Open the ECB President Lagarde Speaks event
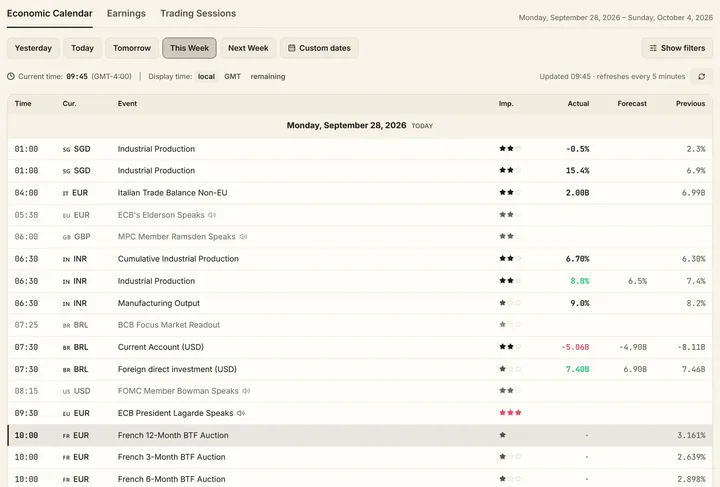Image resolution: width=720 pixels, height=487 pixels. (175, 413)
